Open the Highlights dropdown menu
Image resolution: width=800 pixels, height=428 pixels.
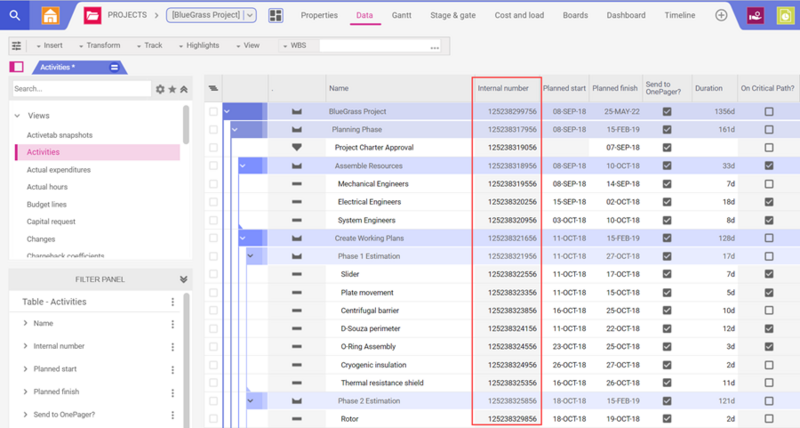coord(199,45)
